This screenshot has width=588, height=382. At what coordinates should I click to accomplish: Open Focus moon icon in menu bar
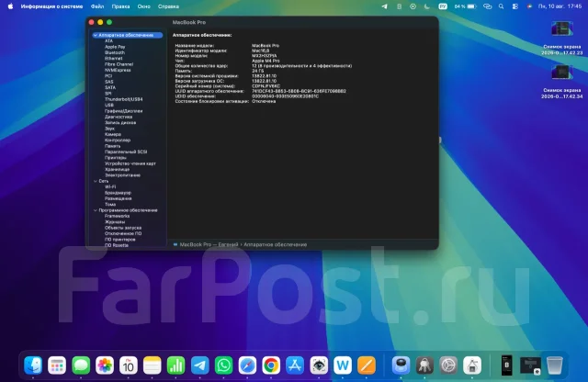(427, 6)
